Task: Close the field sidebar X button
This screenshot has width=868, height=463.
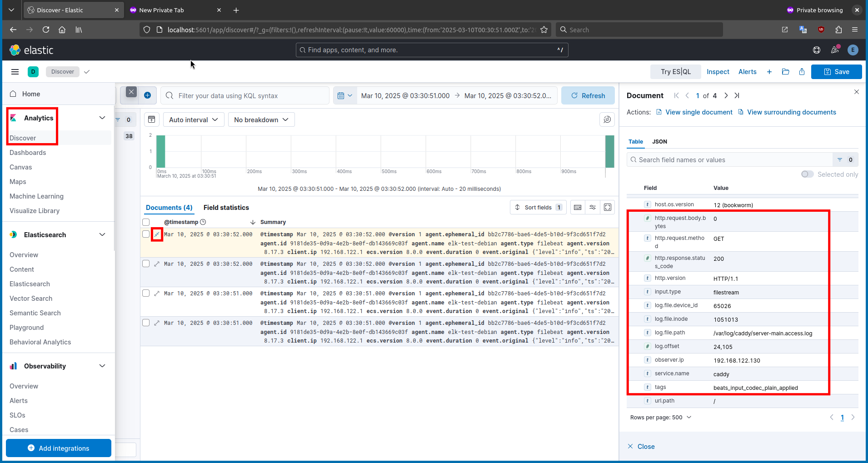Action: (131, 92)
